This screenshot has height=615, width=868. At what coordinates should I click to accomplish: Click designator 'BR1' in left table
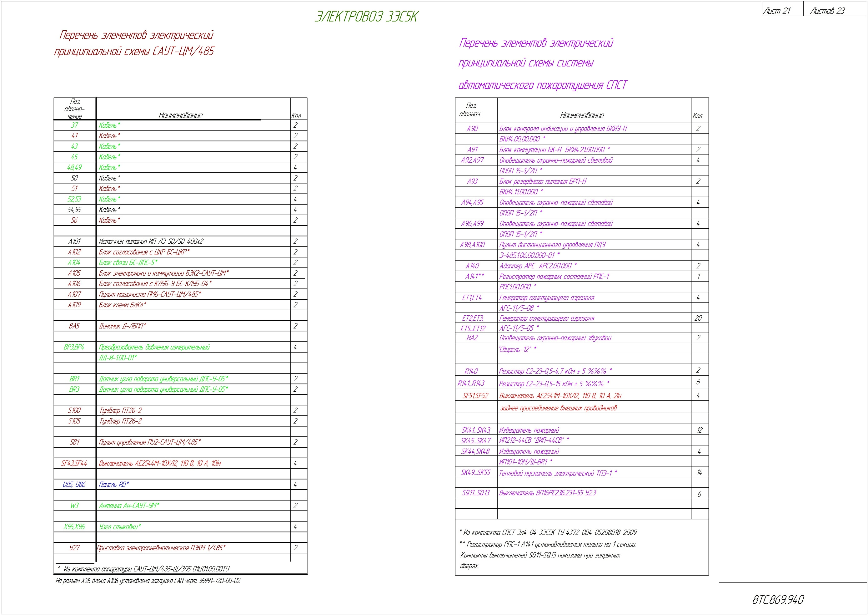(74, 379)
